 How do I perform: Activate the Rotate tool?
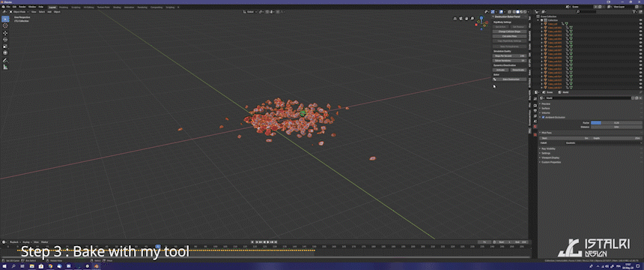click(x=5, y=40)
